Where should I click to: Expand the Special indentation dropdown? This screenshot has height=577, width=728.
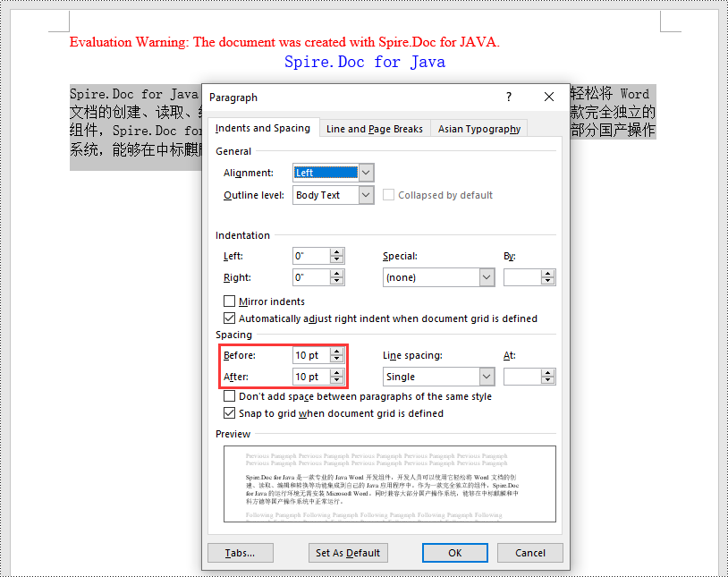click(x=487, y=277)
